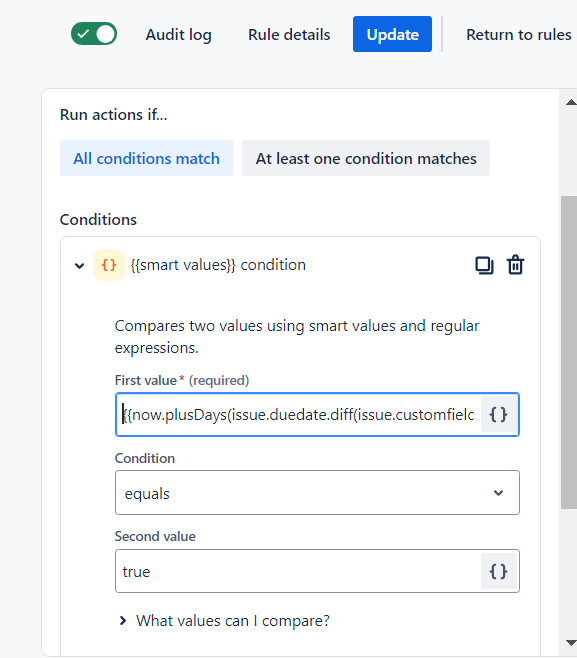Open the Audit log tab

[x=178, y=35]
